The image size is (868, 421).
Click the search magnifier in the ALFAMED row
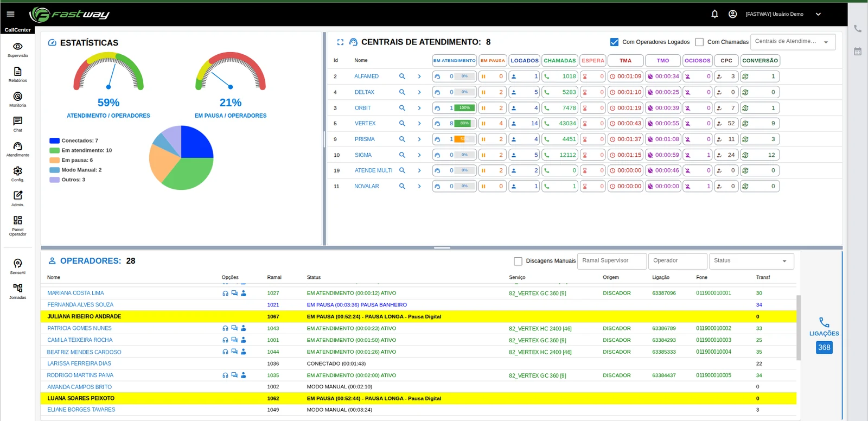pos(402,76)
